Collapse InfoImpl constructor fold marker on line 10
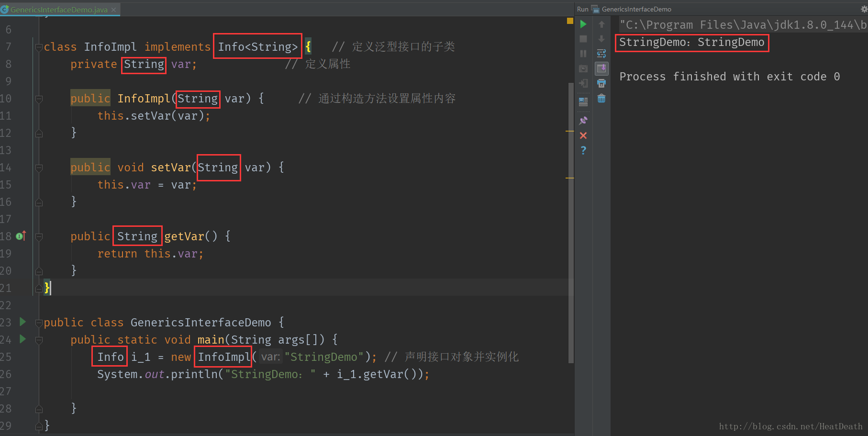868x436 pixels. click(x=39, y=99)
